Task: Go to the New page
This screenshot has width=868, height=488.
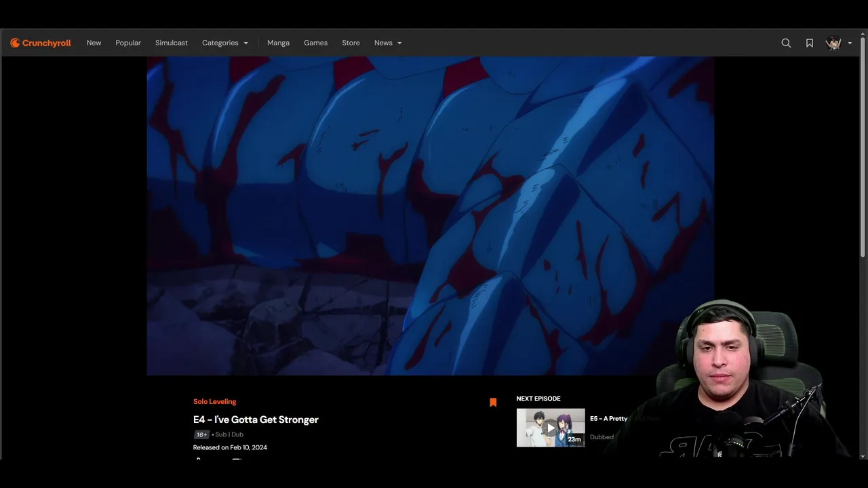Action: coord(94,43)
